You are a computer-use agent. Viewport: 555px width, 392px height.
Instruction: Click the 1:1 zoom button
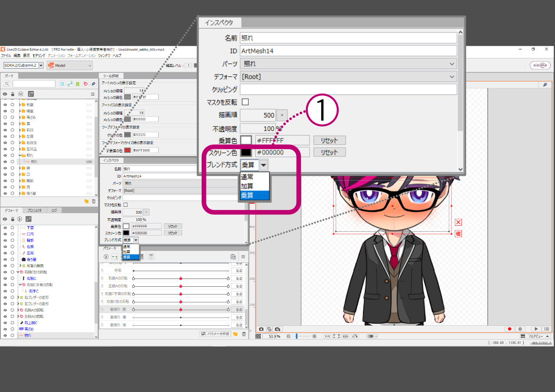tap(327, 336)
